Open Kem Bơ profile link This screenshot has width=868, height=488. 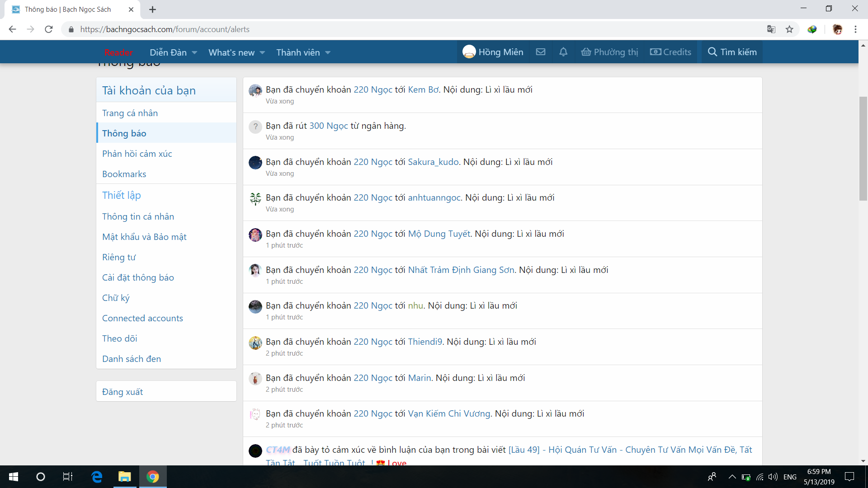click(x=423, y=89)
